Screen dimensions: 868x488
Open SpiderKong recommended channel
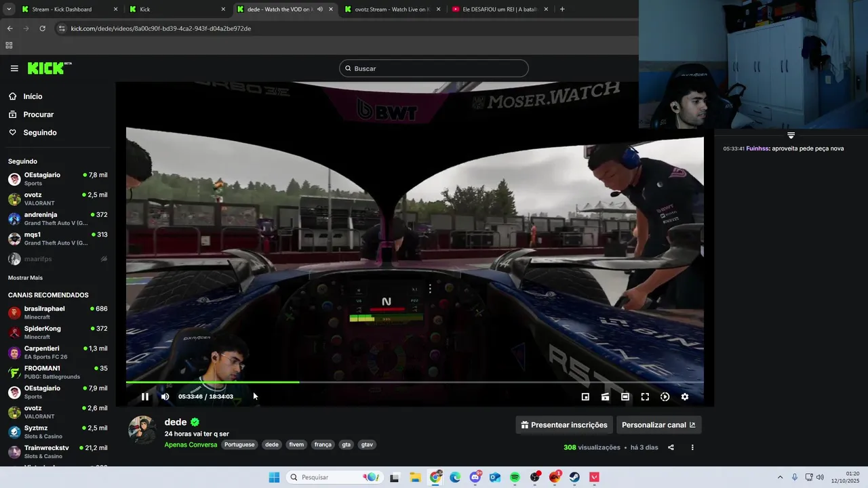click(x=58, y=333)
